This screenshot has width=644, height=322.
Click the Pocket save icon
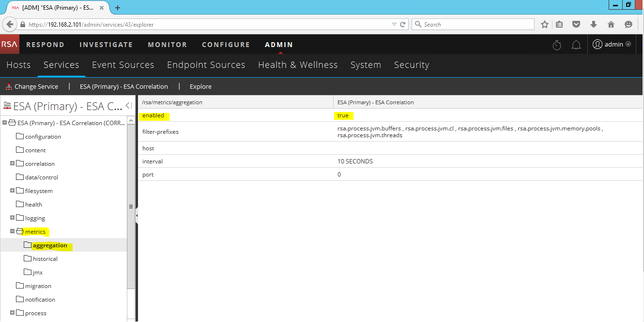576,24
